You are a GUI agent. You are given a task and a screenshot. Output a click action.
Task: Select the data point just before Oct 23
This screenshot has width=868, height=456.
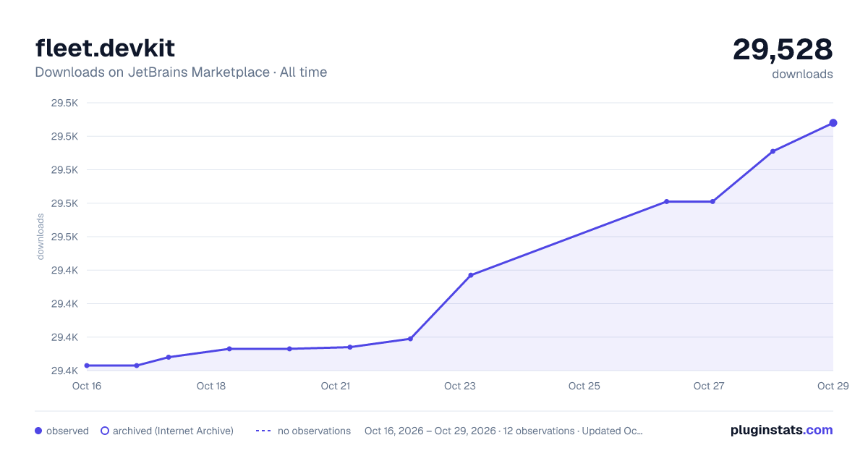coord(410,339)
